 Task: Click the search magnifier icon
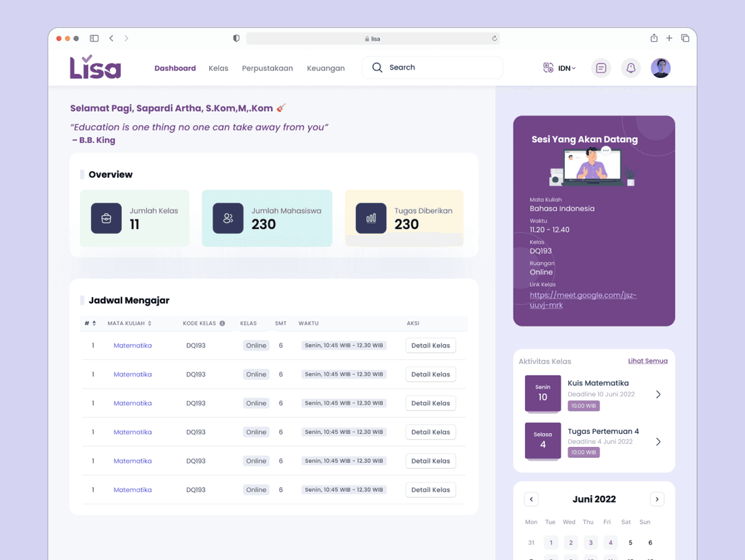377,68
